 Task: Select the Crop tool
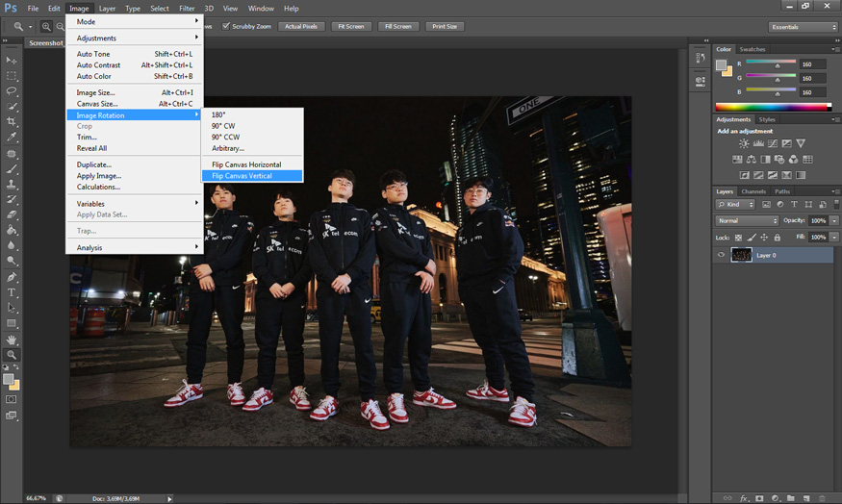(12, 121)
